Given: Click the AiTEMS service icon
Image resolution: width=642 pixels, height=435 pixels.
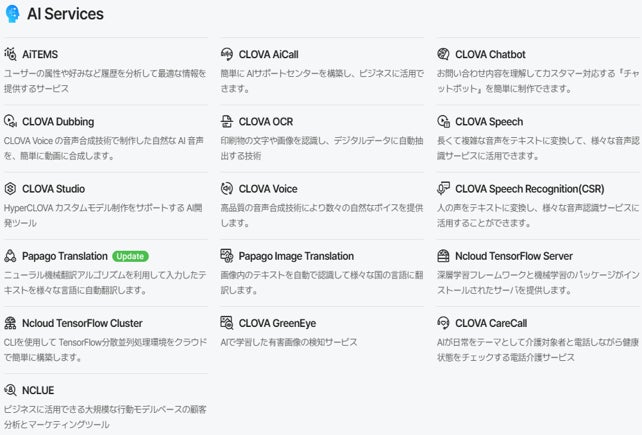Looking at the screenshot, I should tap(11, 54).
